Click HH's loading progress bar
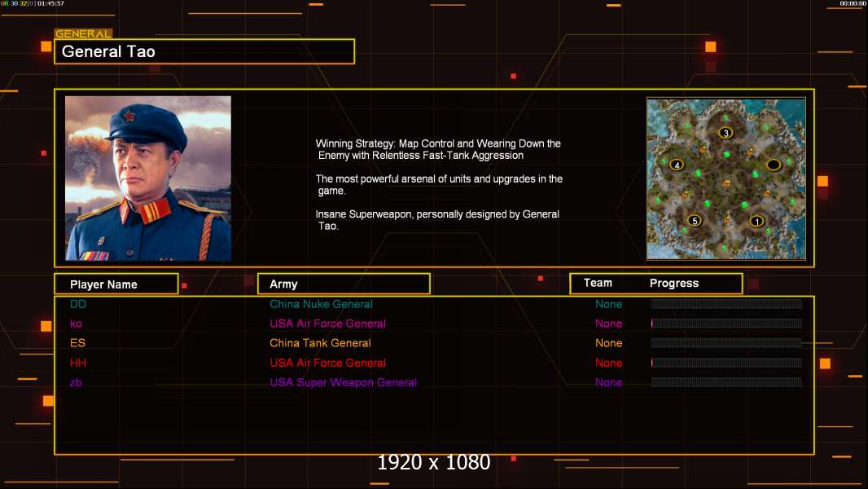 [726, 363]
